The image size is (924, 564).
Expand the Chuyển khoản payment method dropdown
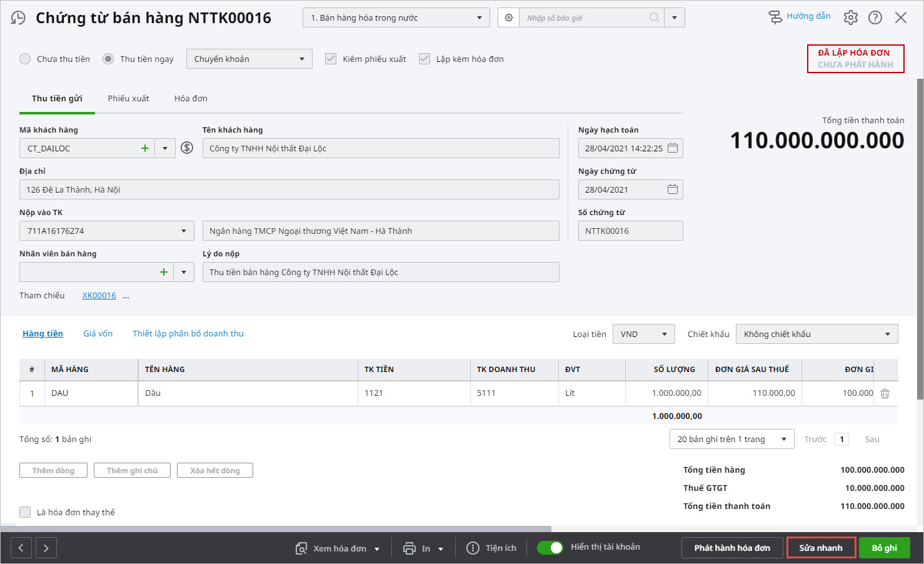click(x=249, y=59)
